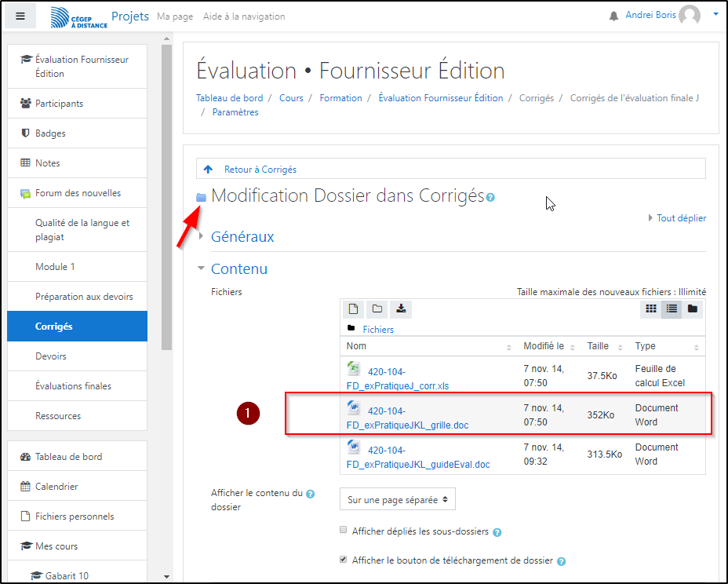
Task: Click the create new file icon
Action: pos(354,308)
